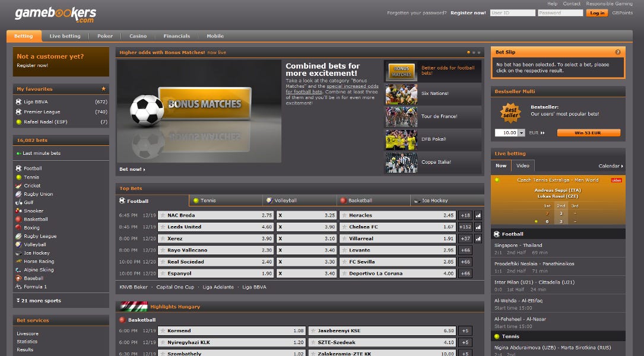Image resolution: width=644 pixels, height=356 pixels.
Task: Open the Six Nations! thumbnail
Action: (x=401, y=94)
